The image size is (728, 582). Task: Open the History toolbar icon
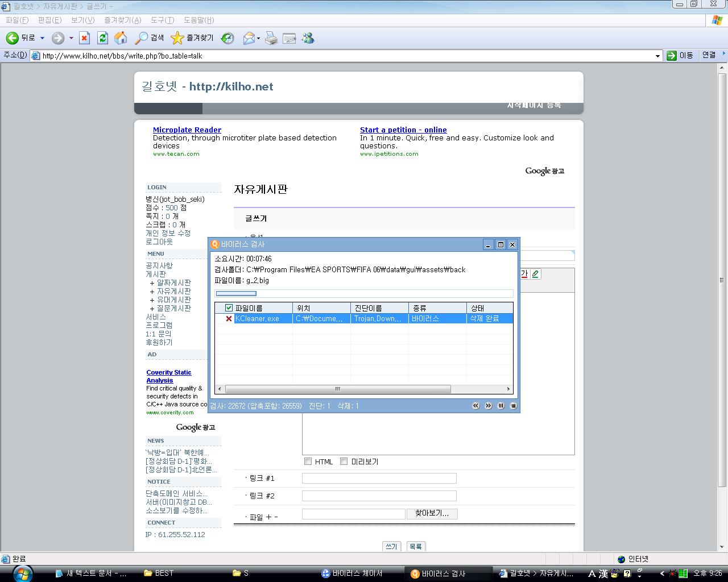[x=227, y=38]
